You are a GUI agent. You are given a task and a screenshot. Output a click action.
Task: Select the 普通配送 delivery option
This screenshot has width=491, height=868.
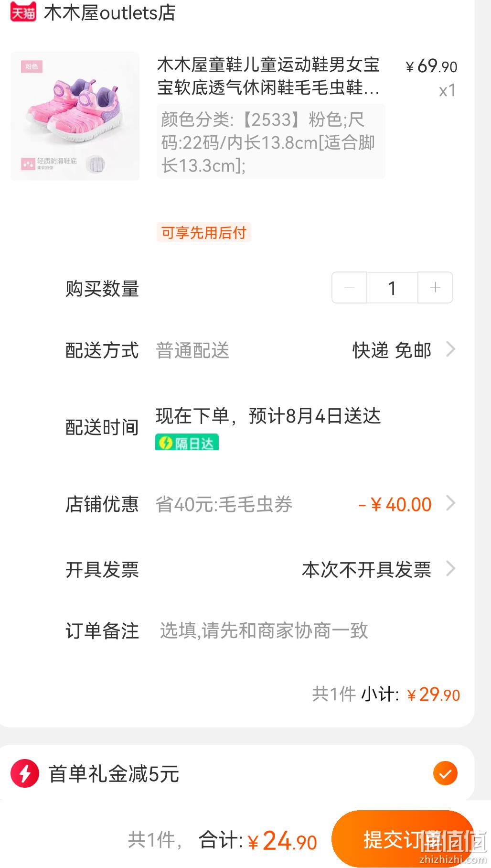(192, 350)
